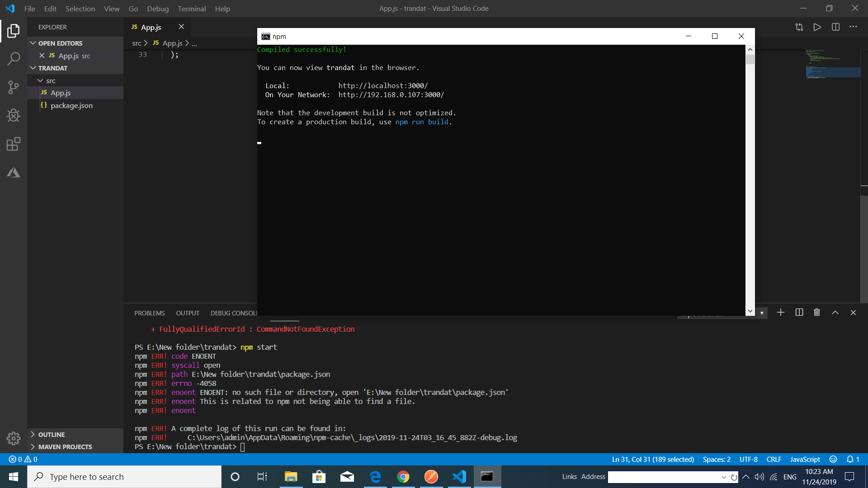Open Postman from the taskbar

[431, 477]
